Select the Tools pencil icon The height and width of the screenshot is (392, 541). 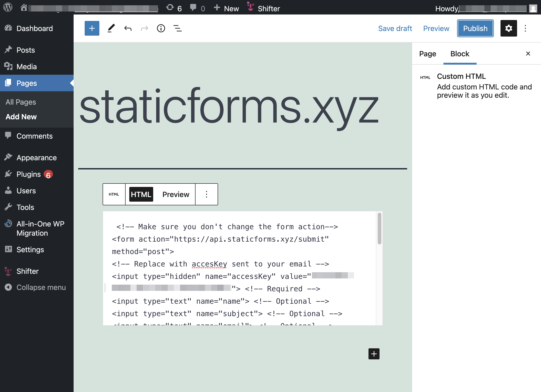[x=111, y=28]
